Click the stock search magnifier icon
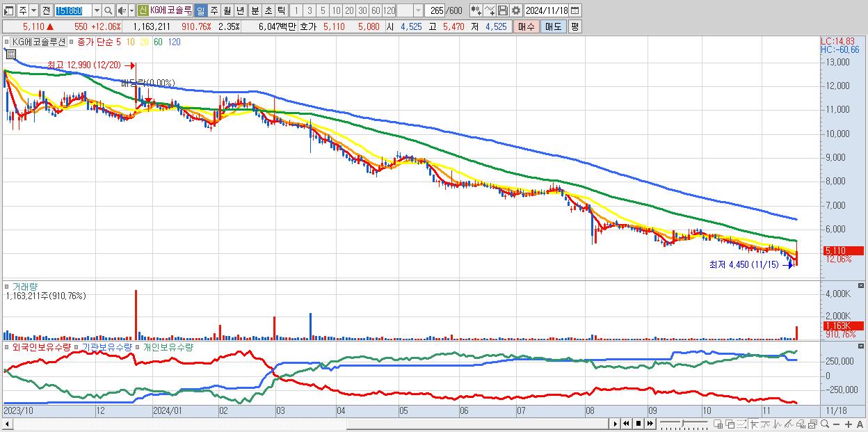The image size is (868, 432). [108, 10]
